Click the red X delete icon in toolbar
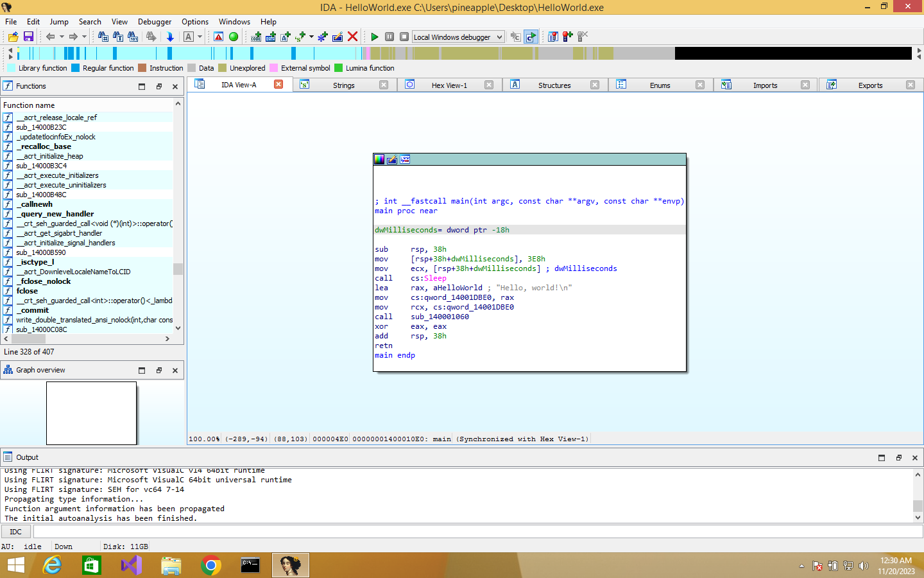Viewport: 924px width, 578px height. (352, 37)
